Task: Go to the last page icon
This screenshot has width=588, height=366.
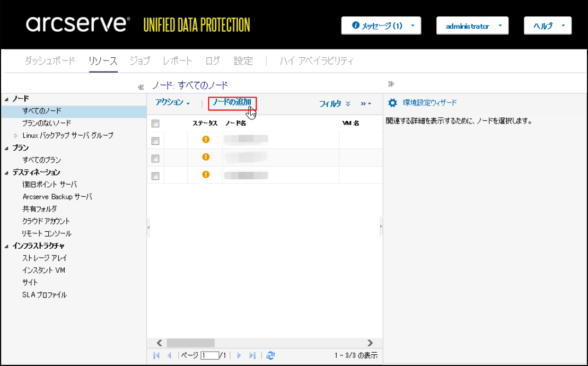Action: [252, 355]
